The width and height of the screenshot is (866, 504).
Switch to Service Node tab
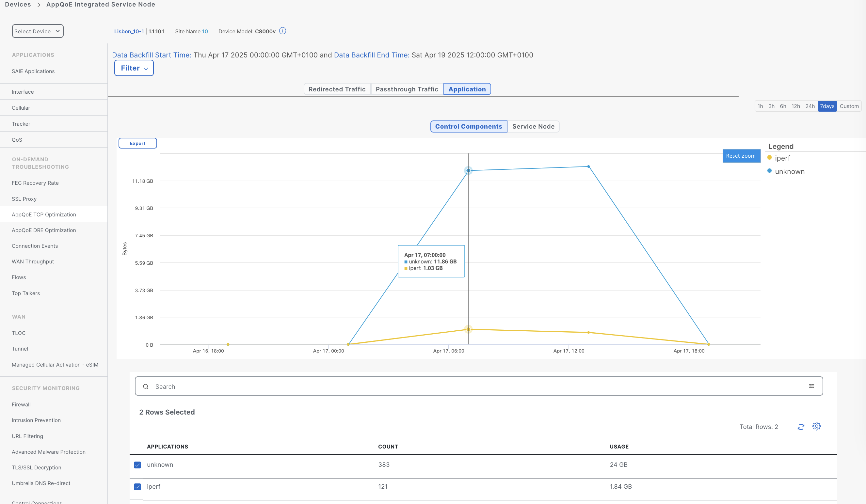[533, 126]
